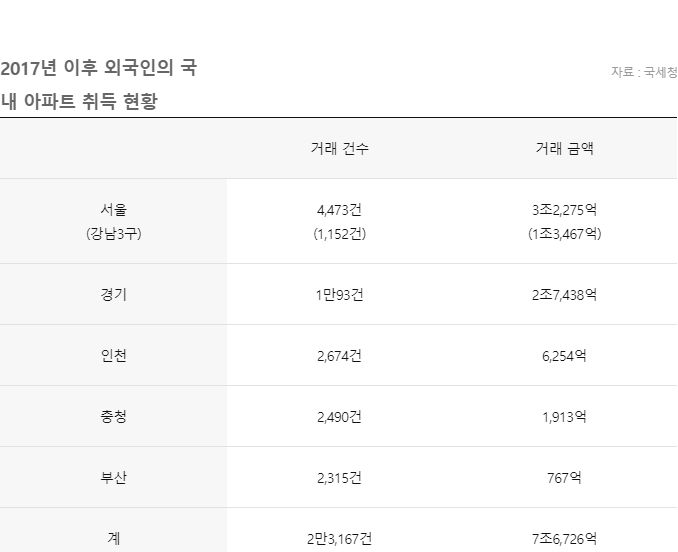Click the 2,674건 count for 인천
The image size is (678, 552).
[339, 356]
